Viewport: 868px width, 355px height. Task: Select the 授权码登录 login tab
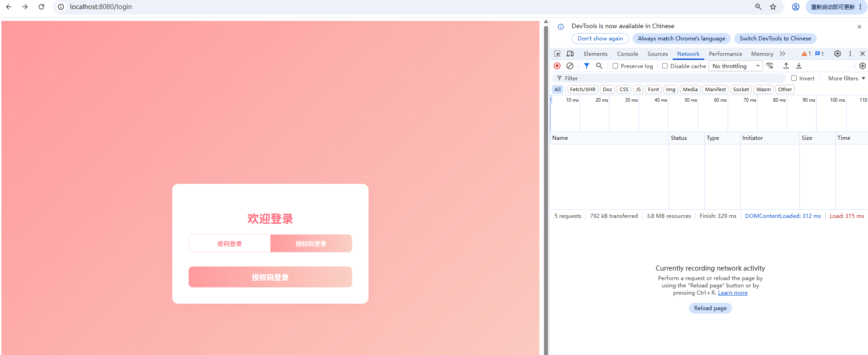pos(311,243)
